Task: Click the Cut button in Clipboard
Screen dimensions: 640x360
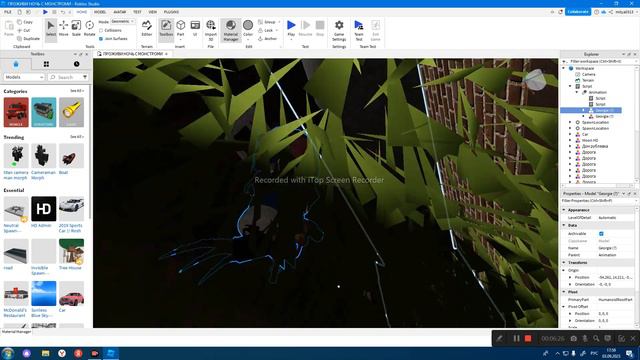Action: (24, 30)
